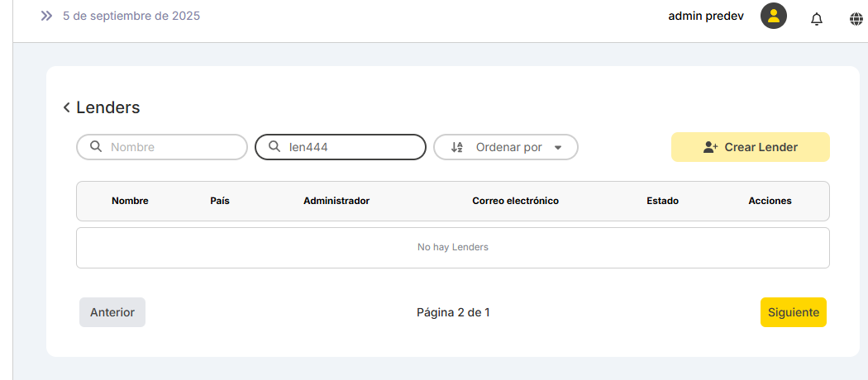The image size is (868, 380).
Task: Click the Estado column header
Action: (x=662, y=201)
